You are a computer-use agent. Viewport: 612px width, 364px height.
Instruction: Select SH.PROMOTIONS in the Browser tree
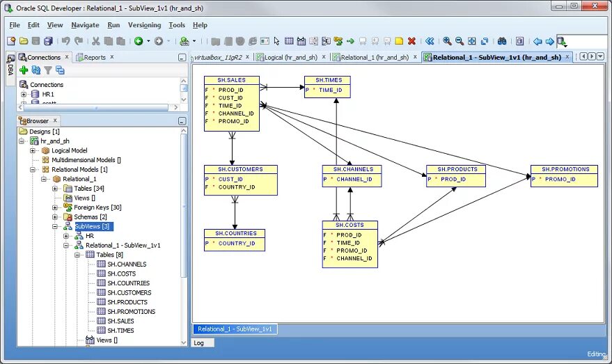coord(131,311)
